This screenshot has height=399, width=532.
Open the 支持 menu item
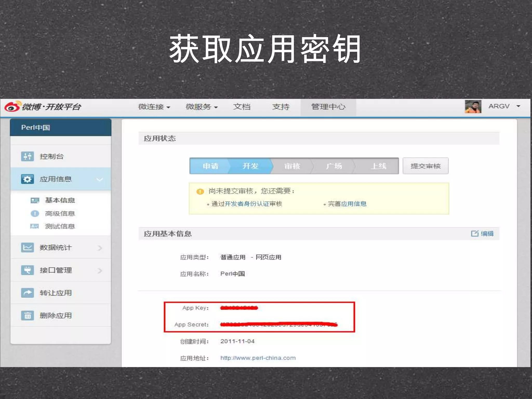point(281,107)
